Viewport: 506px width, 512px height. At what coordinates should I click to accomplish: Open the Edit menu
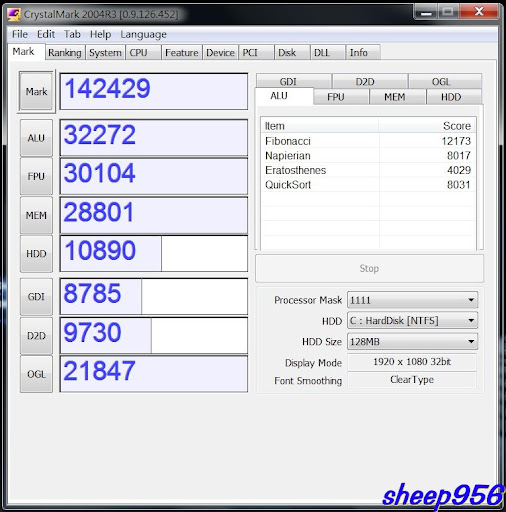[x=46, y=34]
